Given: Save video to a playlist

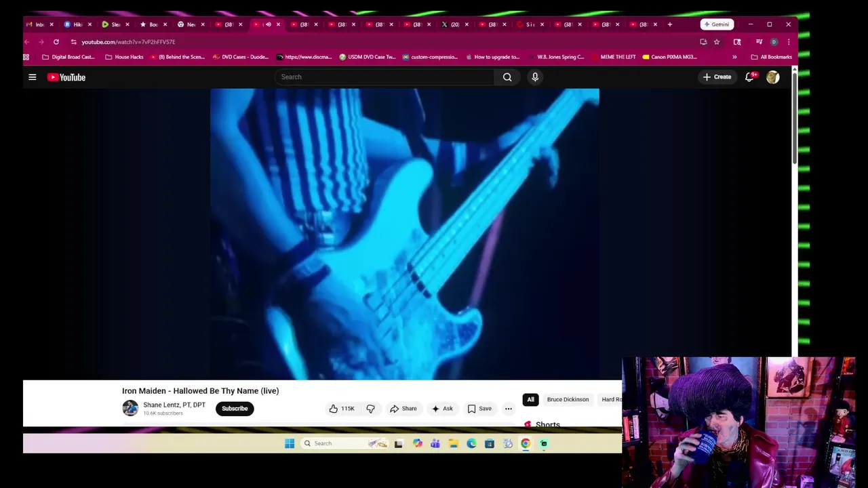Looking at the screenshot, I should pyautogui.click(x=479, y=409).
